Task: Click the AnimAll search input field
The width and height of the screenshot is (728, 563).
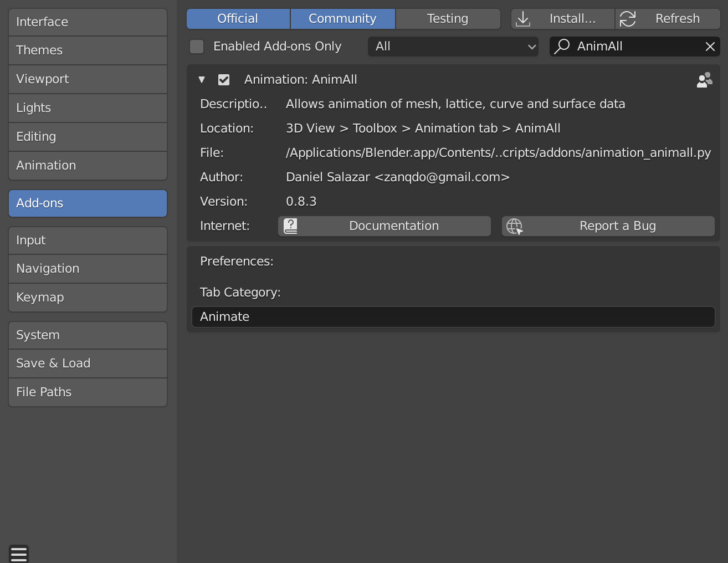Action: click(635, 47)
